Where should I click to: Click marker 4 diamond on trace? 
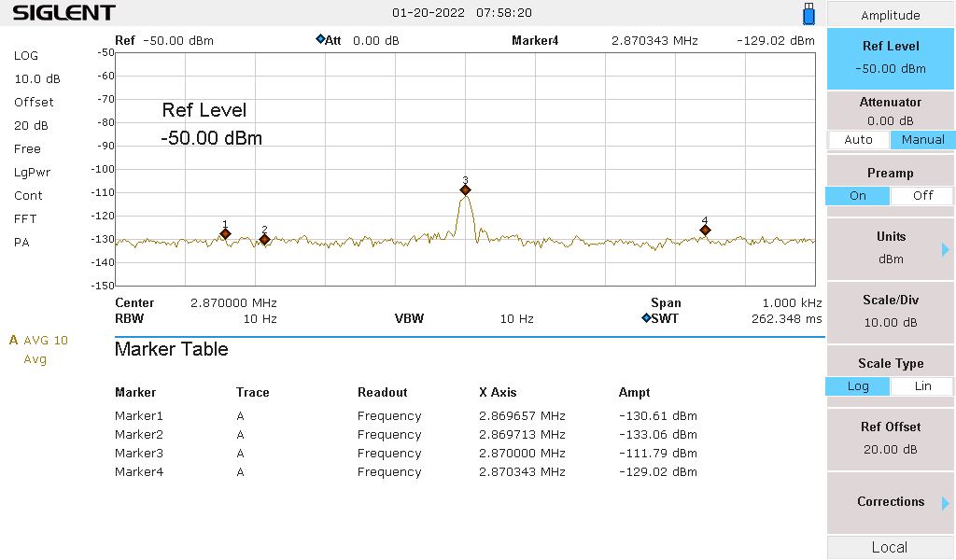click(705, 231)
